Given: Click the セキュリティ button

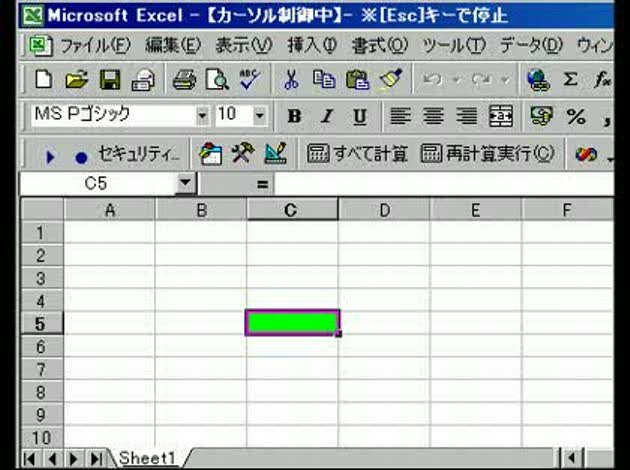Looking at the screenshot, I should [139, 154].
